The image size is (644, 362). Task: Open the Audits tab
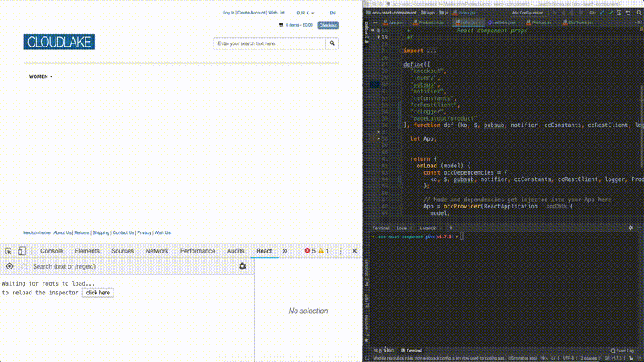(235, 251)
